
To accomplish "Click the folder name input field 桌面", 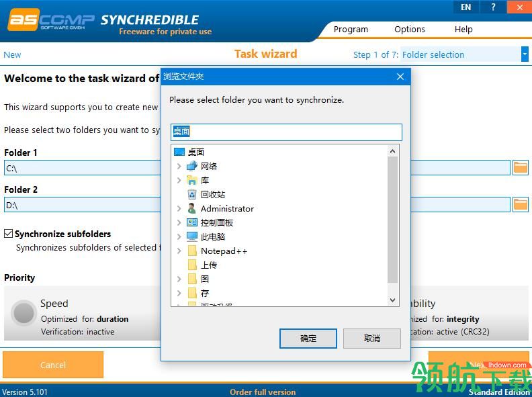I will [286, 132].
